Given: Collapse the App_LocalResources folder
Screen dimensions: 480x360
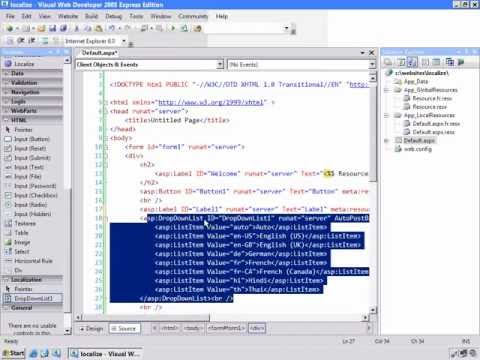Looking at the screenshot, I should pos(387,116).
